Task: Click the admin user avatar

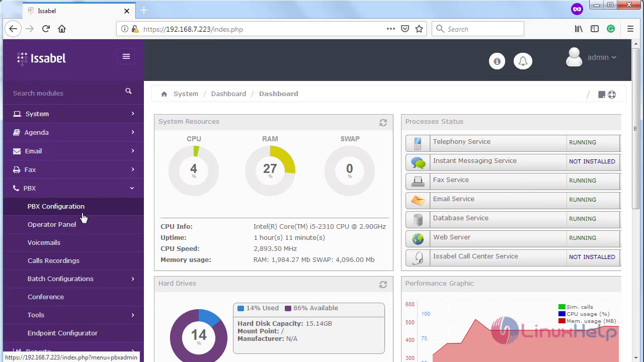Action: (574, 57)
